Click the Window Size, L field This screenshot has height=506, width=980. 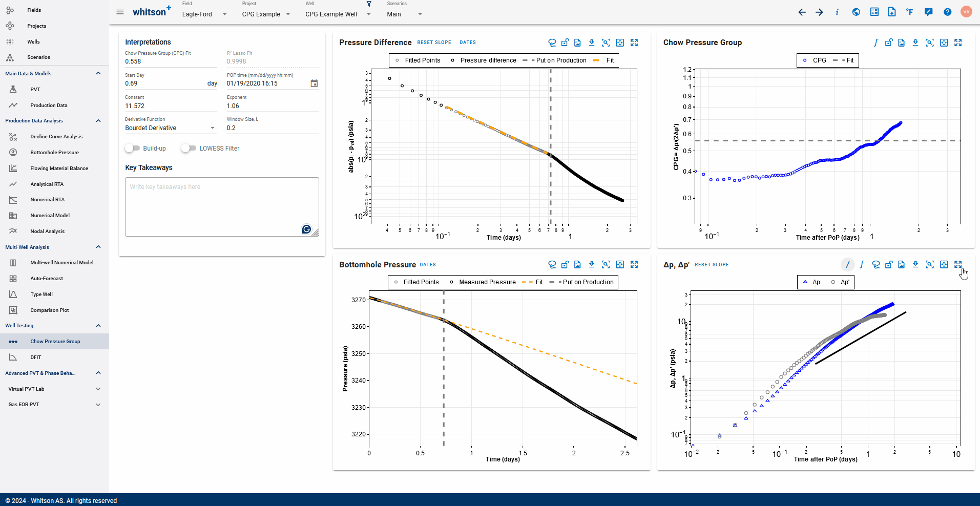[273, 128]
